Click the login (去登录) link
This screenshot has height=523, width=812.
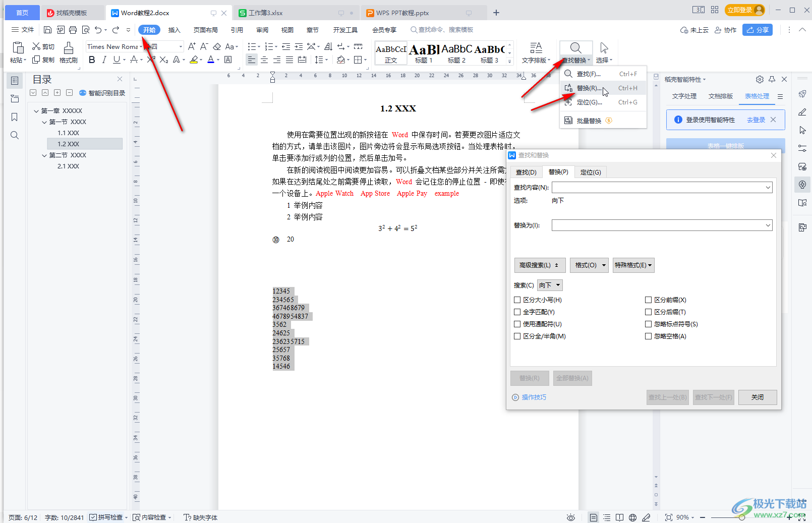pyautogui.click(x=756, y=120)
